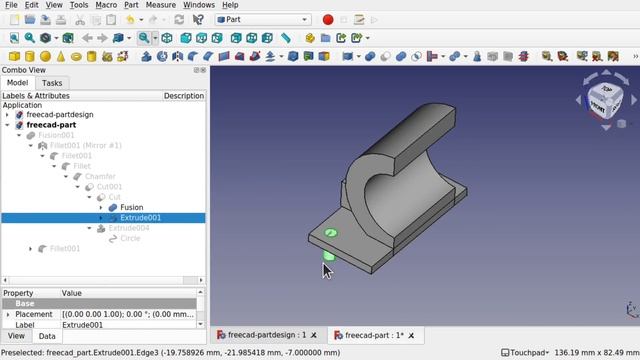This screenshot has width=640, height=360.
Task: Expand the Fusion tree item
Action: pyautogui.click(x=101, y=207)
